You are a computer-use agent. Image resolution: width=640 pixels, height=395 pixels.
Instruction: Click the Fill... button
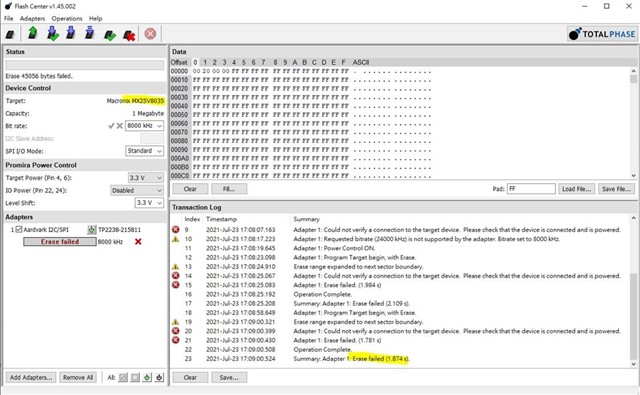point(229,189)
